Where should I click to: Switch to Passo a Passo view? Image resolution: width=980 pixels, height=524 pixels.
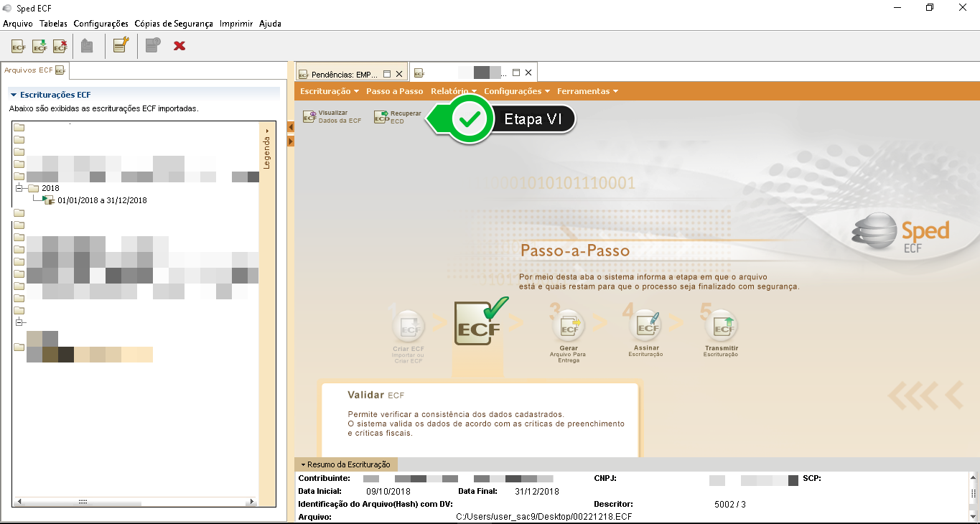pos(394,91)
